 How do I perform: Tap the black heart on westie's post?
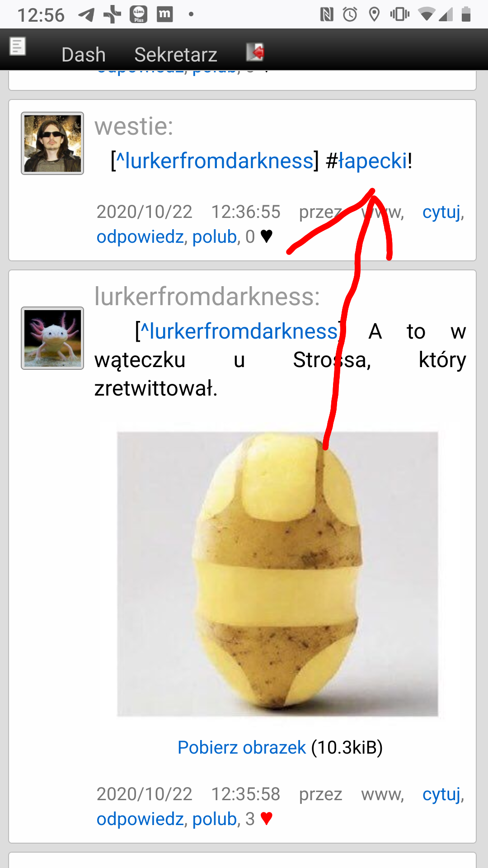[267, 236]
